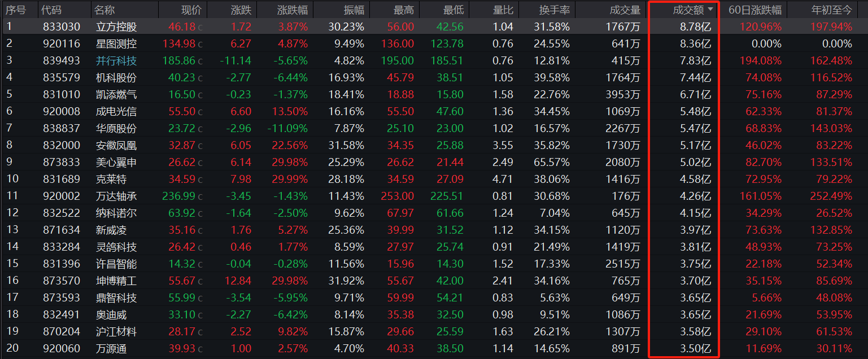Select the stock name 华原股份
The width and height of the screenshot is (868, 359).
(x=116, y=128)
